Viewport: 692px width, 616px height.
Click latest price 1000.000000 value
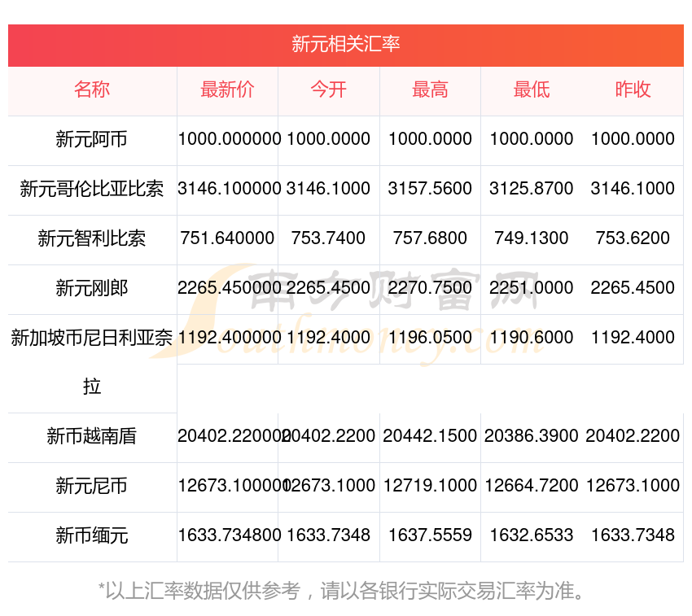(x=230, y=139)
